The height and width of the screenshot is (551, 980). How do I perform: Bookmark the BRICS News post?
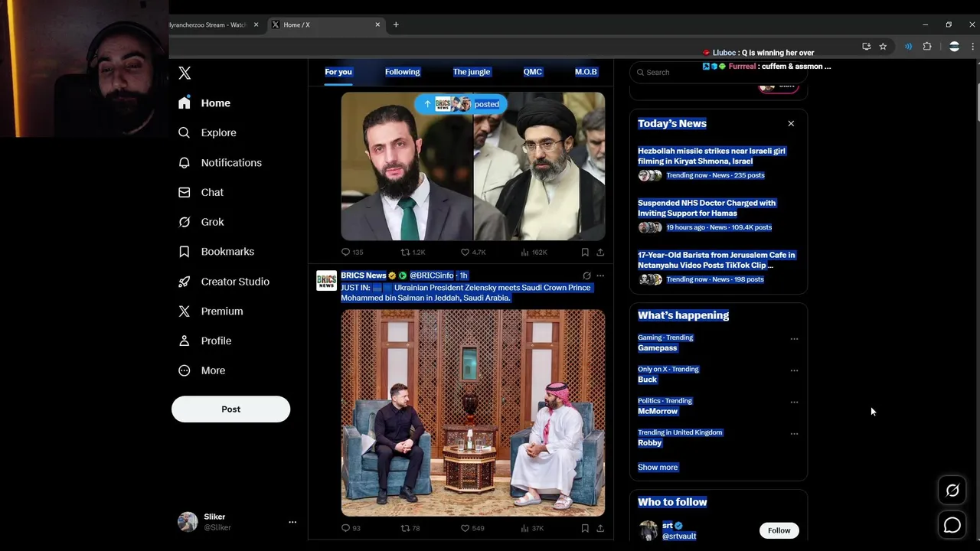[585, 528]
